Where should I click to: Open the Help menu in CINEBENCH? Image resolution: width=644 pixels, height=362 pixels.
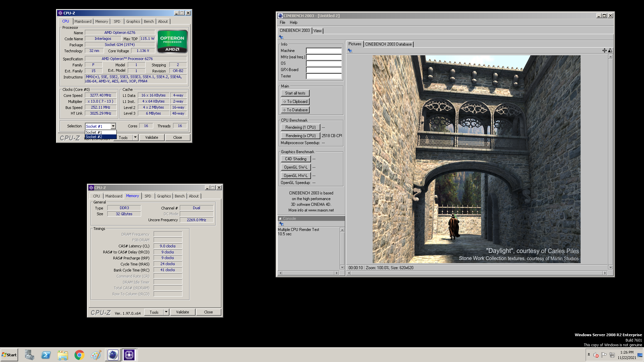coord(293,22)
